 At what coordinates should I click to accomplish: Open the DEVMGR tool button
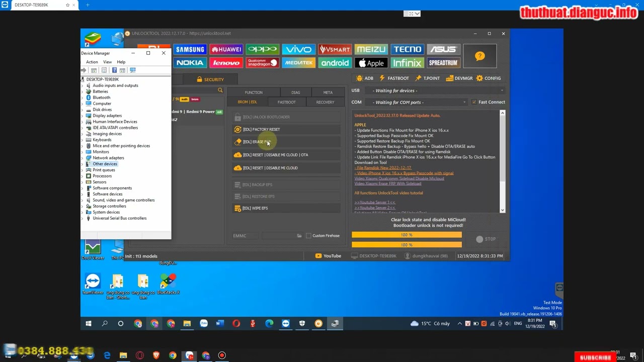tap(459, 78)
